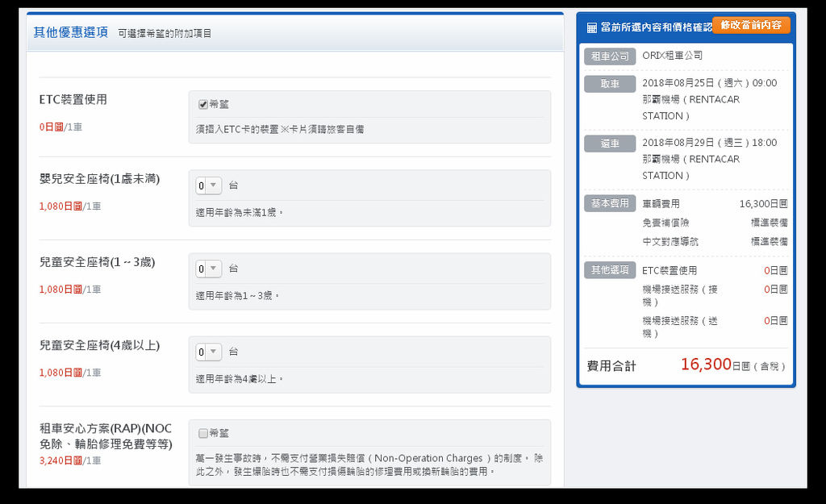Click the 適用年齡為1～3歲 note
This screenshot has height=504, width=826.
(x=238, y=295)
